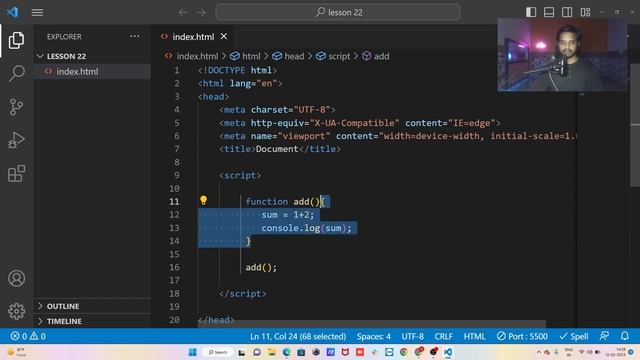
Task: Open File Explorer from taskbar
Action: click(x=271, y=352)
